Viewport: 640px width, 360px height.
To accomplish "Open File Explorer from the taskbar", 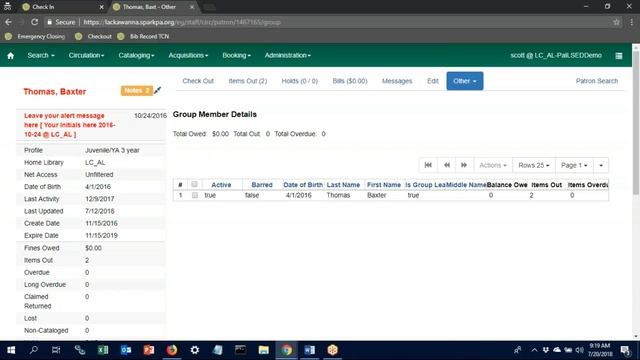I will [264, 350].
